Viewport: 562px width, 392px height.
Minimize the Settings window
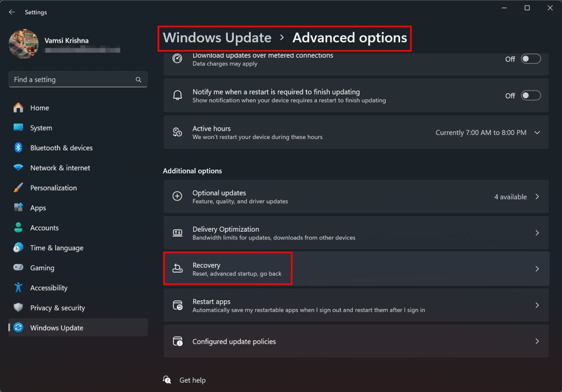pyautogui.click(x=504, y=8)
